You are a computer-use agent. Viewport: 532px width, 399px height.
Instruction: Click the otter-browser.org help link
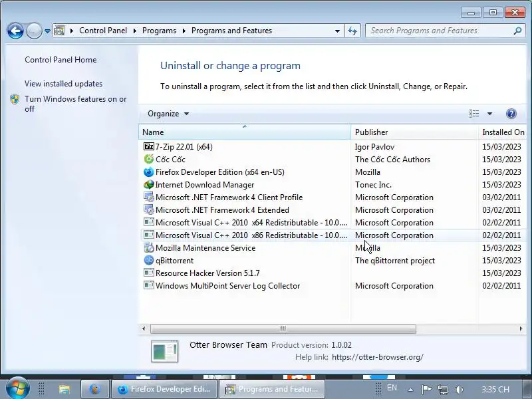pyautogui.click(x=377, y=357)
